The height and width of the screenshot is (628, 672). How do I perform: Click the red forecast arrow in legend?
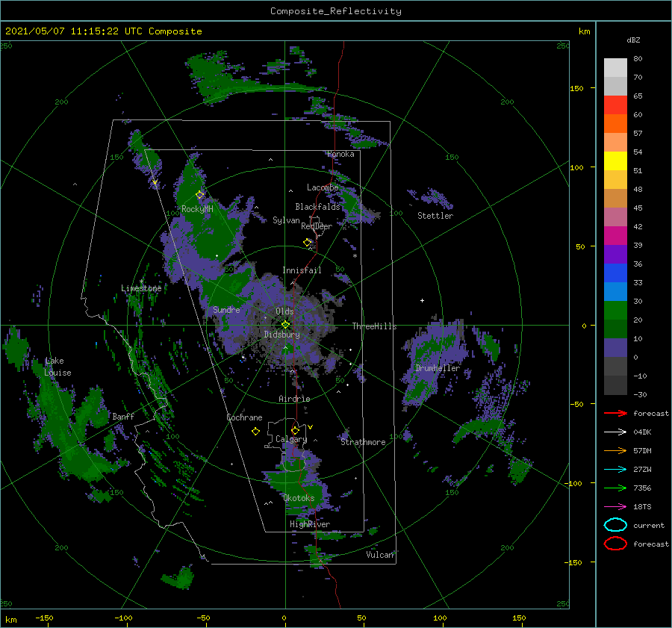coord(615,413)
